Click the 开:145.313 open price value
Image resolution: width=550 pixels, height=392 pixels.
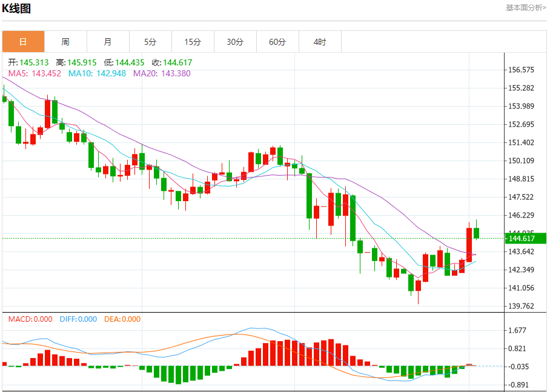tap(28, 62)
